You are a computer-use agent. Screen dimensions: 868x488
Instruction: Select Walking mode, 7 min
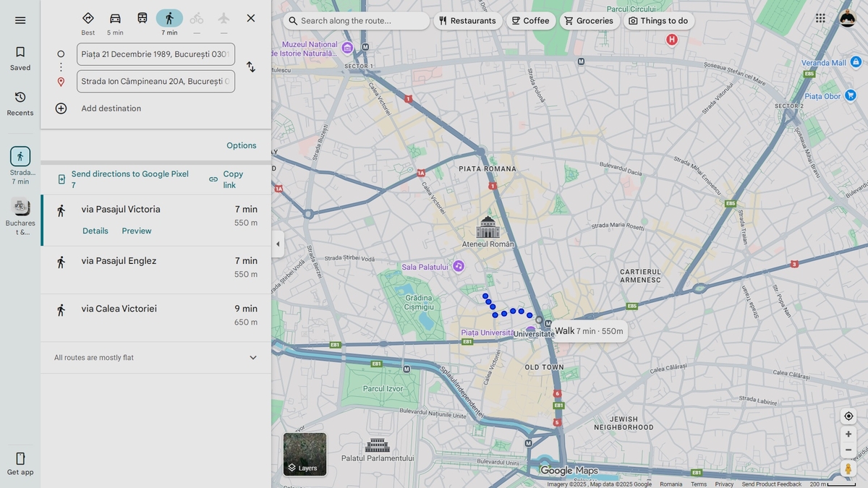click(x=169, y=22)
